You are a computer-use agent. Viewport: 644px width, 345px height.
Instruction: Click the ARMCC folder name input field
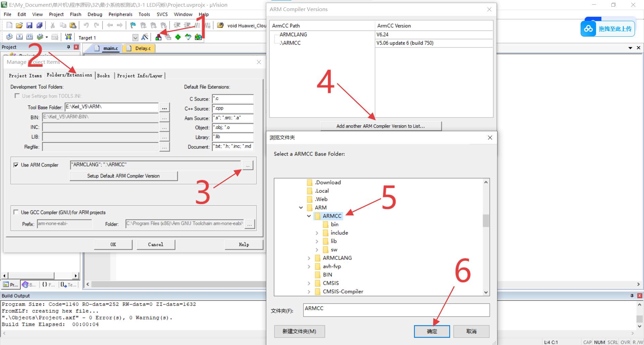pyautogui.click(x=396, y=310)
